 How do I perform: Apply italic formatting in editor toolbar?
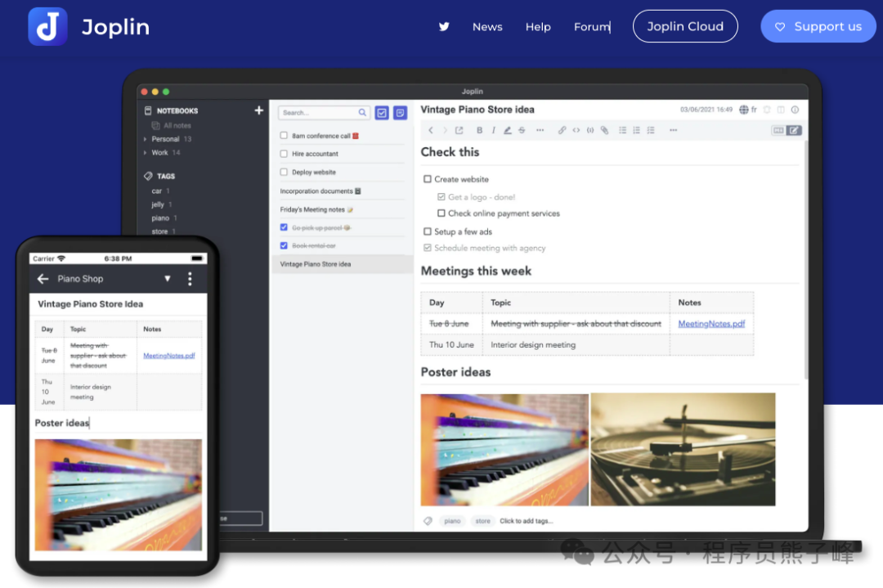pyautogui.click(x=493, y=130)
